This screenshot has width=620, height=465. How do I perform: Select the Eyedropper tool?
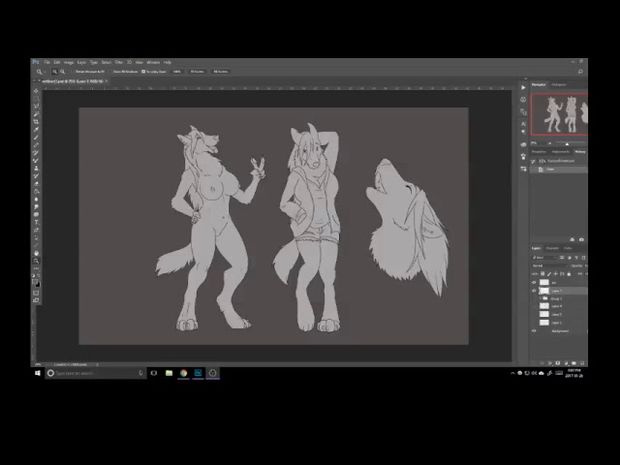coord(36,129)
